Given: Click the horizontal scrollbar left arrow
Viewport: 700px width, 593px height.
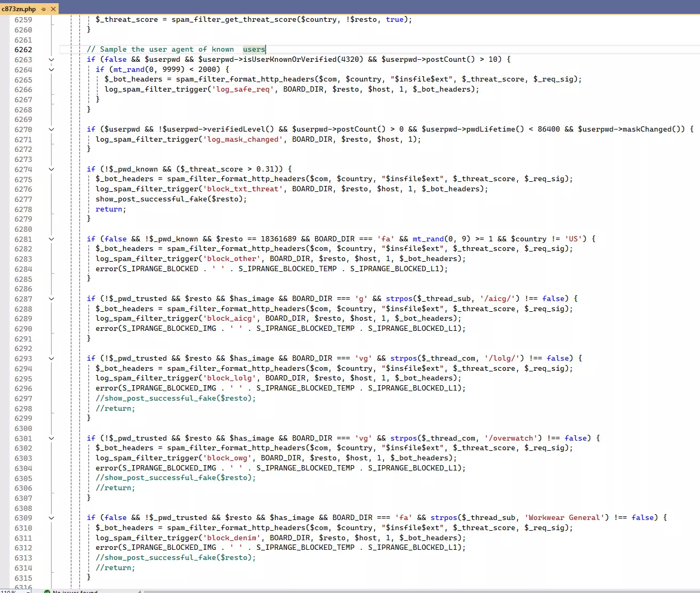Looking at the screenshot, I should click(x=140, y=591).
